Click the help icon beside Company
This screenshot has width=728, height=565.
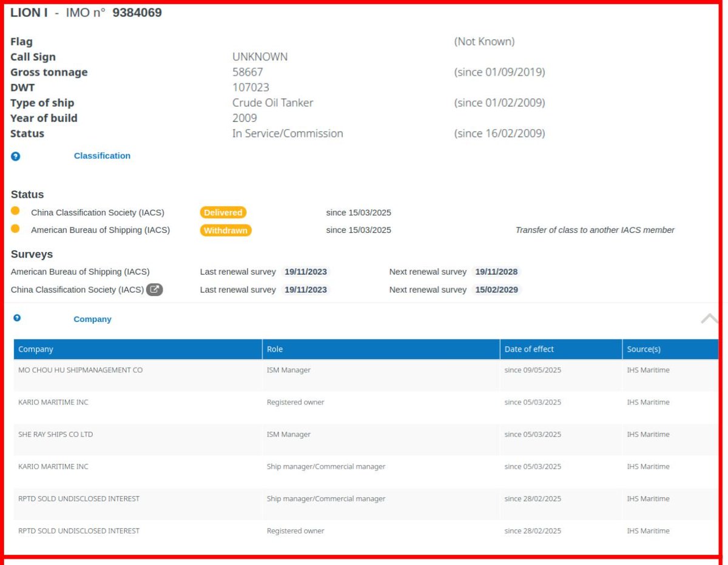(17, 318)
